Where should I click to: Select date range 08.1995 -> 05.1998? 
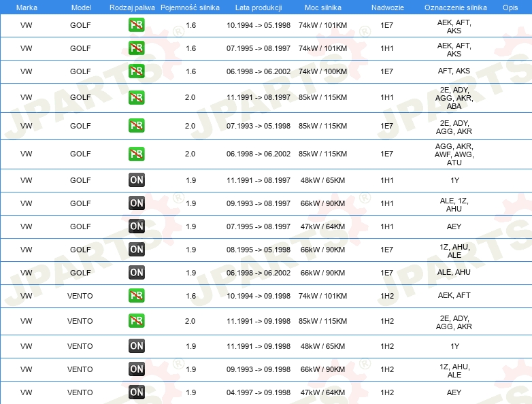(259, 250)
